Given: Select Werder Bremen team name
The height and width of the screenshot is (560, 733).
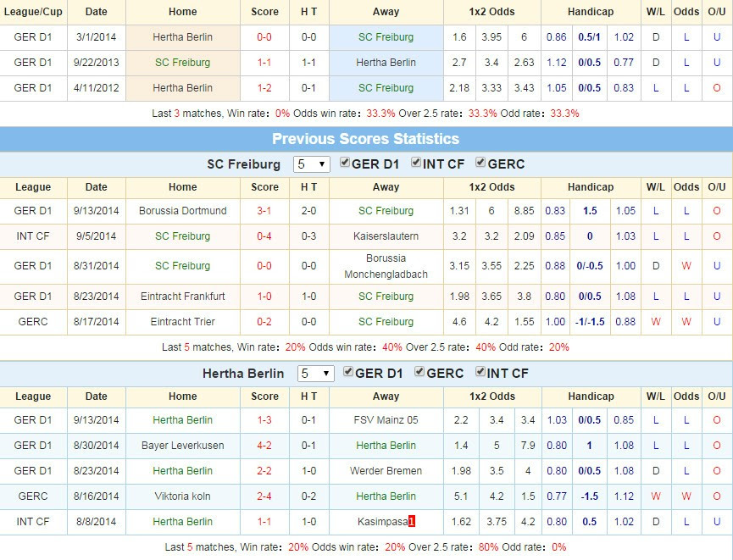Looking at the screenshot, I should click(386, 471).
